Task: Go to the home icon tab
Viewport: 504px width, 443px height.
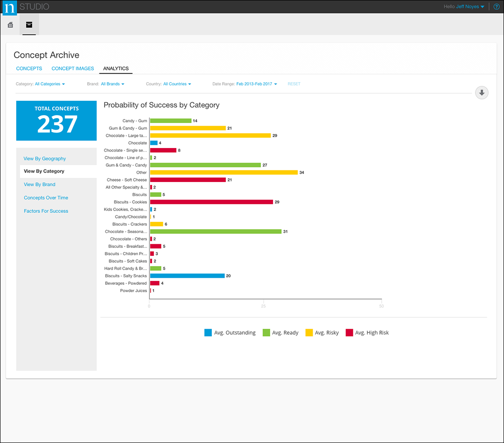Action: [x=10, y=25]
